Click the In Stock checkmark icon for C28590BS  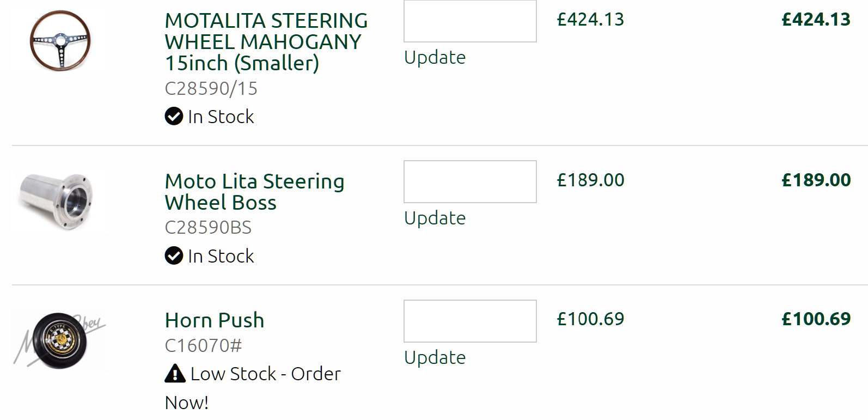click(x=174, y=255)
